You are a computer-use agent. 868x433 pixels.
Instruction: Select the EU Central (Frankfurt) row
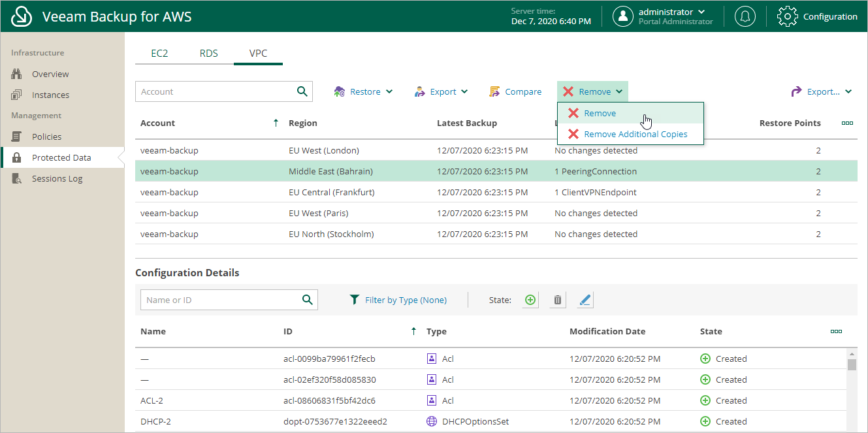pos(496,192)
